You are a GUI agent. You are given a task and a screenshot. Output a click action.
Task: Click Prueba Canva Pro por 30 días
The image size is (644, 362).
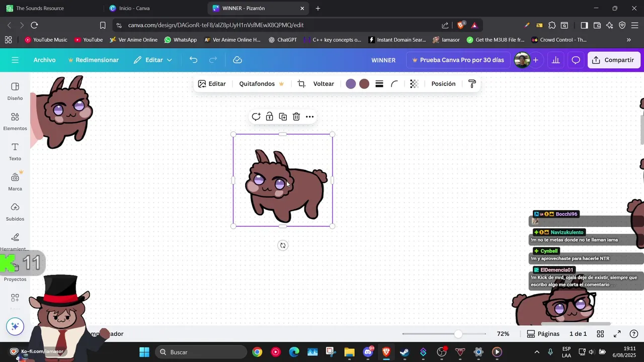click(x=458, y=60)
